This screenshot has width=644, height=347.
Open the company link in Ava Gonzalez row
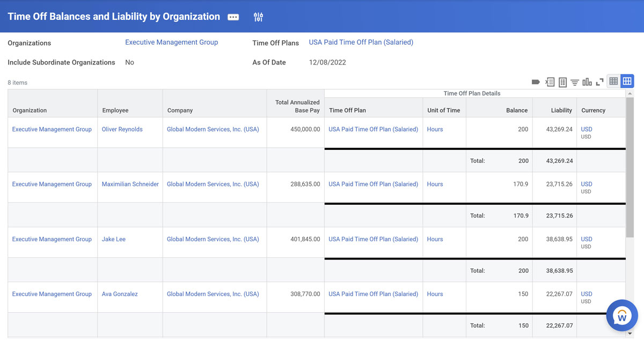213,294
